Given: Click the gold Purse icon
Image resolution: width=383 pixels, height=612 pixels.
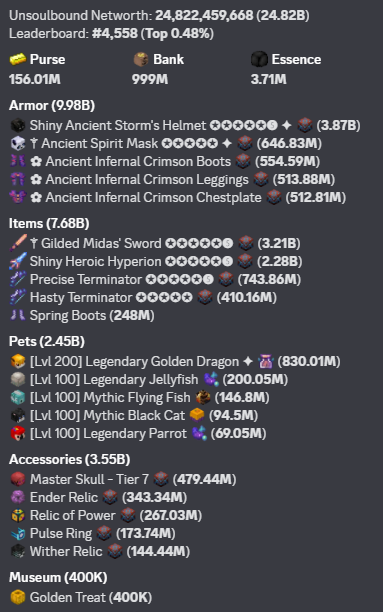Looking at the screenshot, I should 18,59.
